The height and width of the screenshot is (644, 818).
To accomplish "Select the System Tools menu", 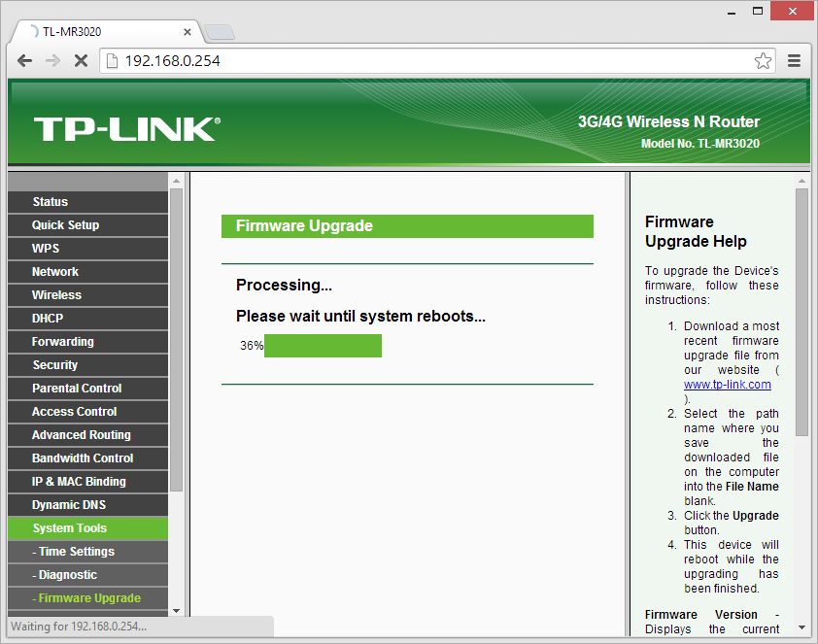I will [87, 528].
